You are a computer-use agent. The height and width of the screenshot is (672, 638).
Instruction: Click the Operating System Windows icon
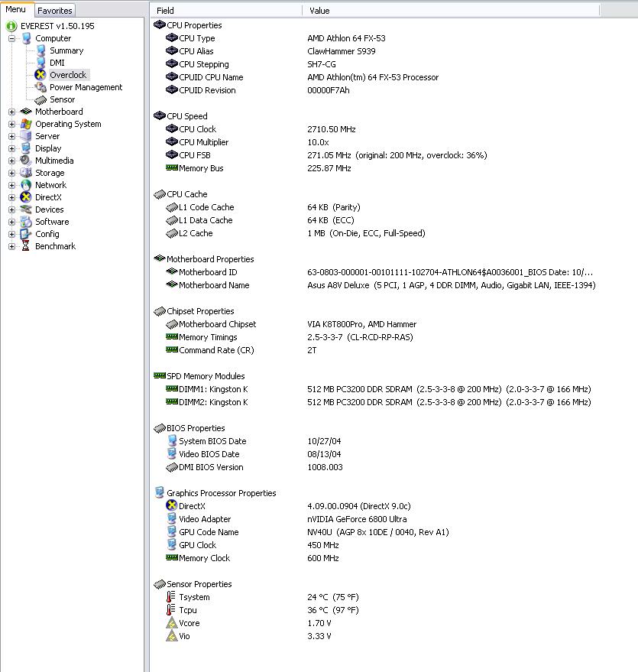pyautogui.click(x=26, y=124)
